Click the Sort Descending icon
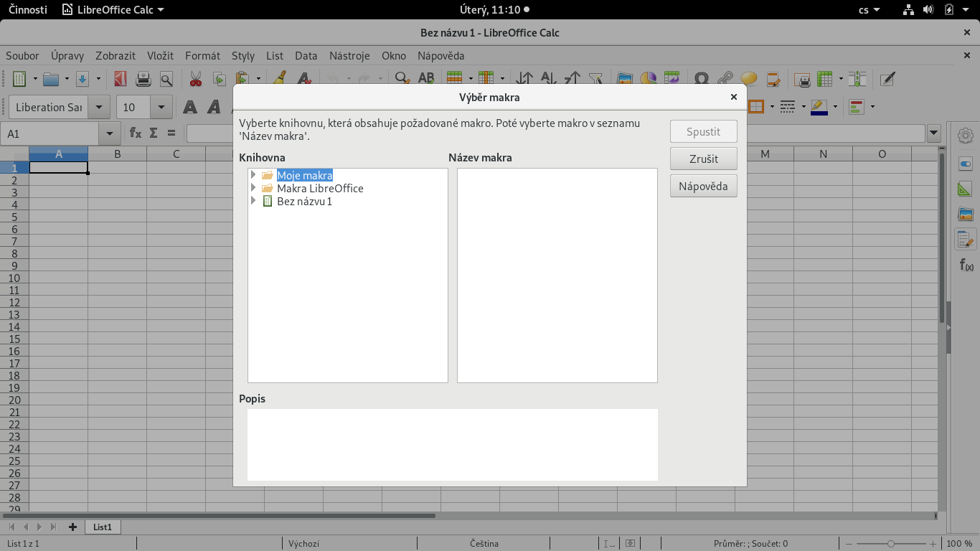 coord(572,79)
